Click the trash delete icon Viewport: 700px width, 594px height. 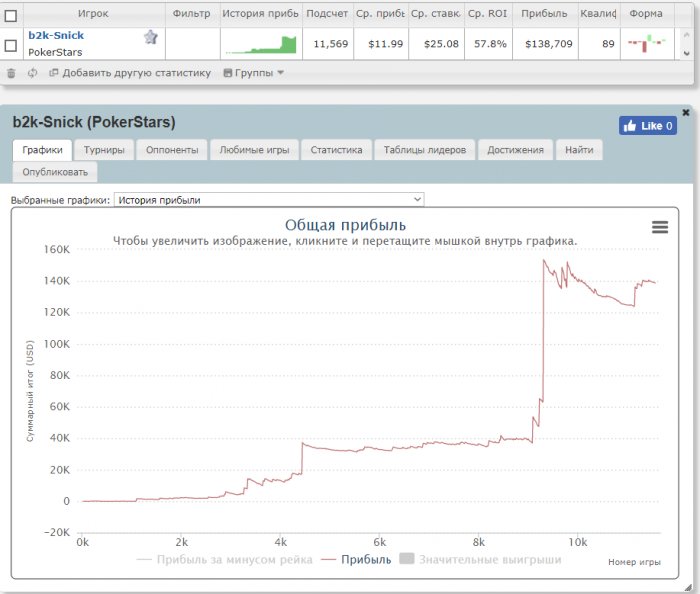[12, 73]
